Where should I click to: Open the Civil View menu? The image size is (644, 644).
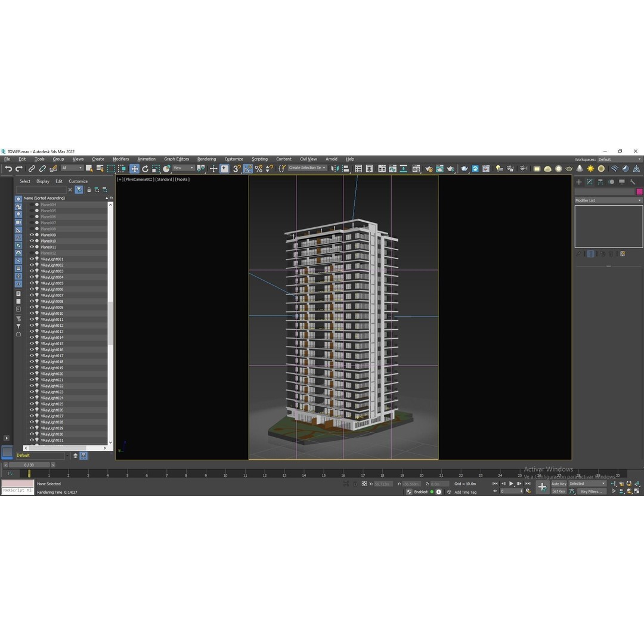click(x=308, y=159)
